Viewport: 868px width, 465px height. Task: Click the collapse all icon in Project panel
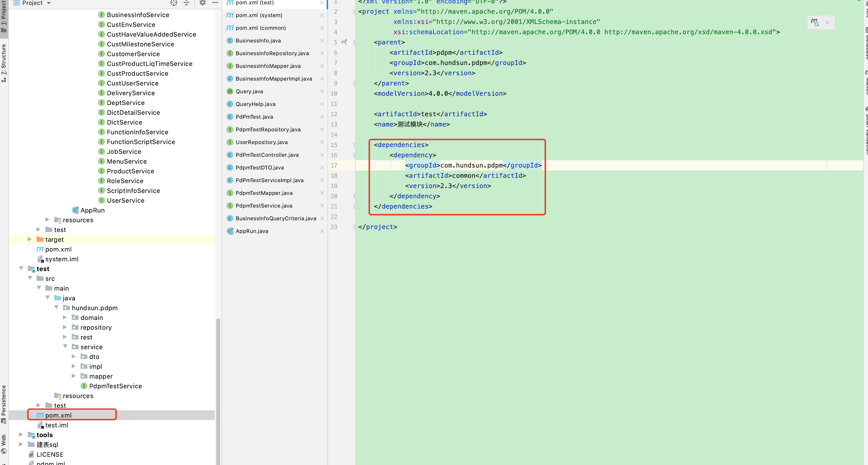[x=186, y=3]
